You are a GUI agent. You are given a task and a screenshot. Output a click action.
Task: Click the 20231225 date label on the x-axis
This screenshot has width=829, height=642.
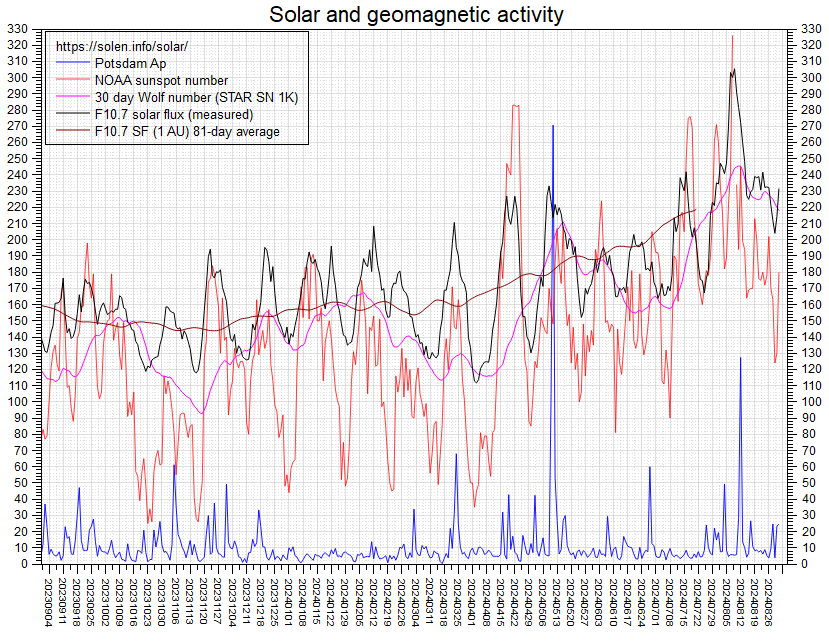(272, 603)
